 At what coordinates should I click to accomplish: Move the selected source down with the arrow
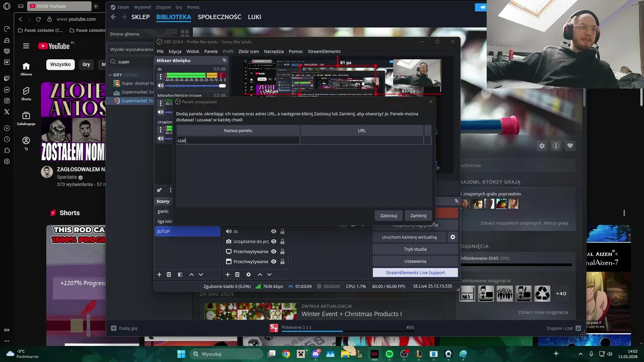tap(269, 275)
